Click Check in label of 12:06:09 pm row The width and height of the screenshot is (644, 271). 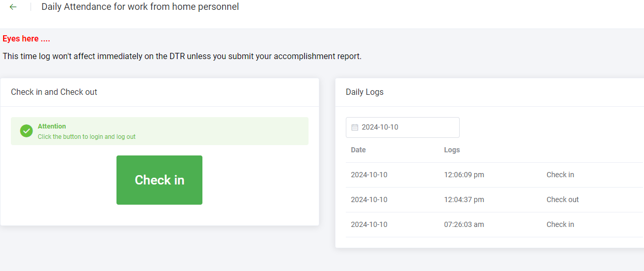click(560, 175)
